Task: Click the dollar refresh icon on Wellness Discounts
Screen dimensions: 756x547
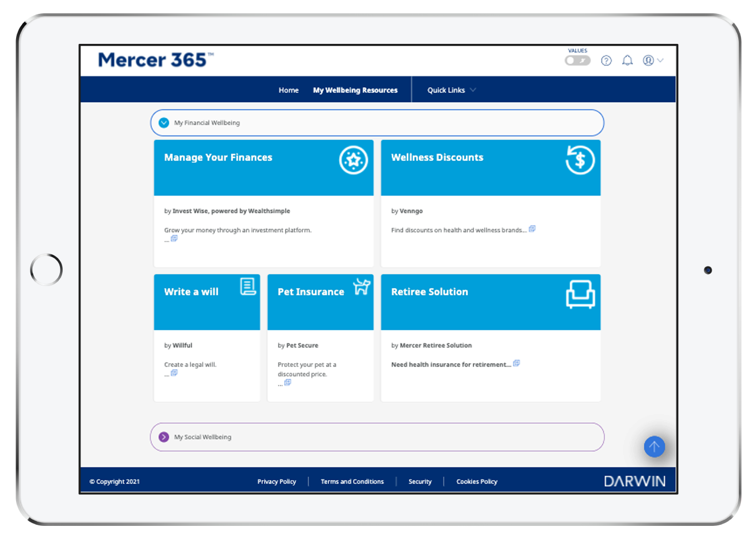Action: [580, 160]
